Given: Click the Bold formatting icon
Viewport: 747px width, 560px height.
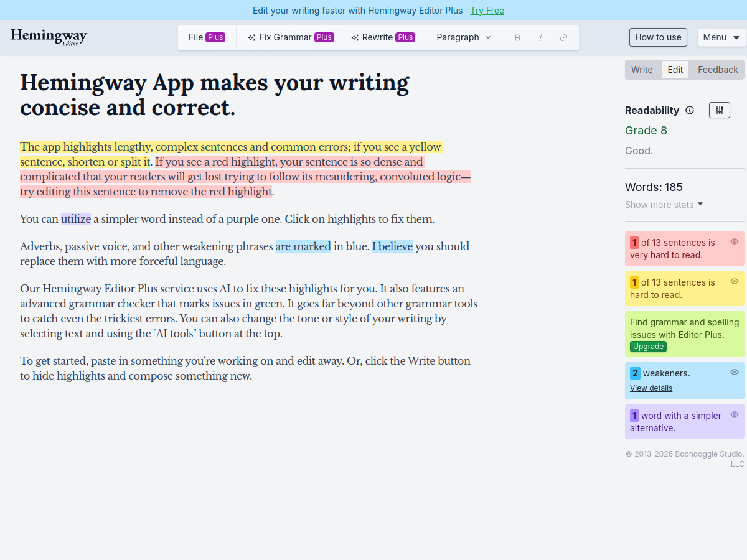Looking at the screenshot, I should pyautogui.click(x=517, y=37).
